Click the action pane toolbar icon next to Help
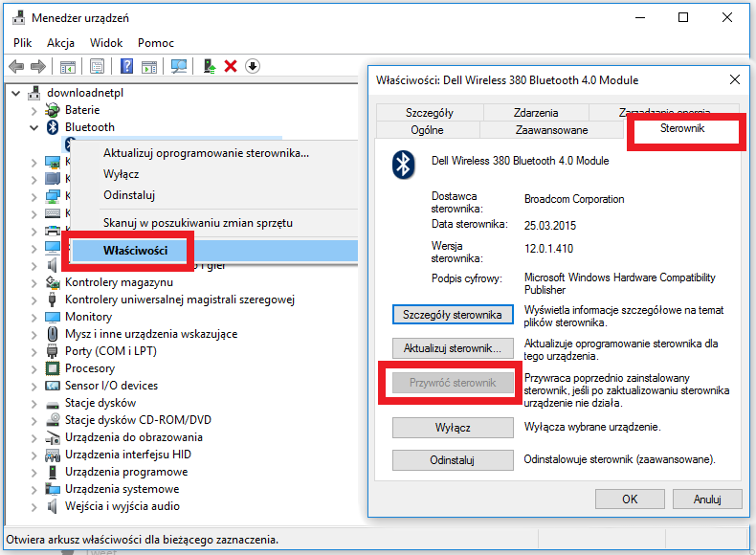Screen dimensions: 756x555 click(x=149, y=67)
